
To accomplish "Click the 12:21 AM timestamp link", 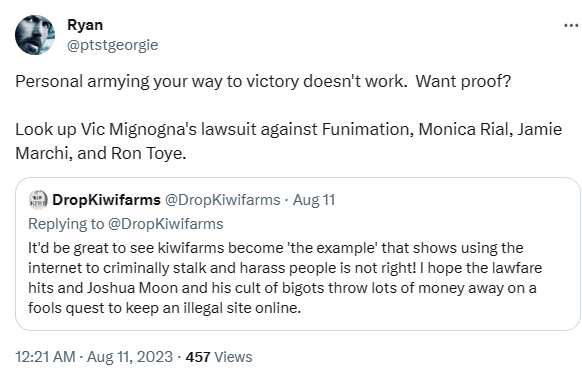I will point(45,357).
